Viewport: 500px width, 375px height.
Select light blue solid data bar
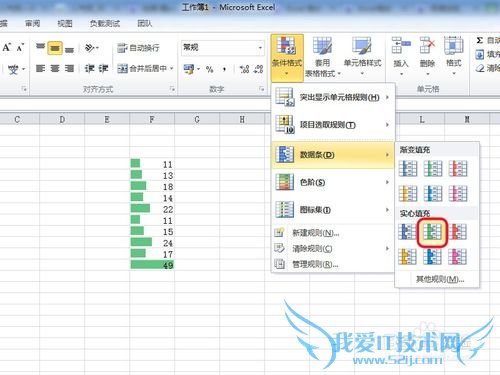pyautogui.click(x=432, y=257)
